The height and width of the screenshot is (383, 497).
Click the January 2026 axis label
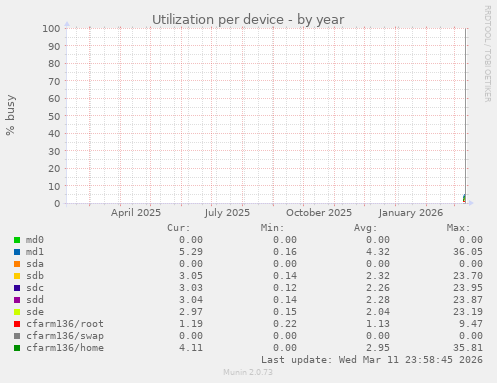tap(411, 213)
